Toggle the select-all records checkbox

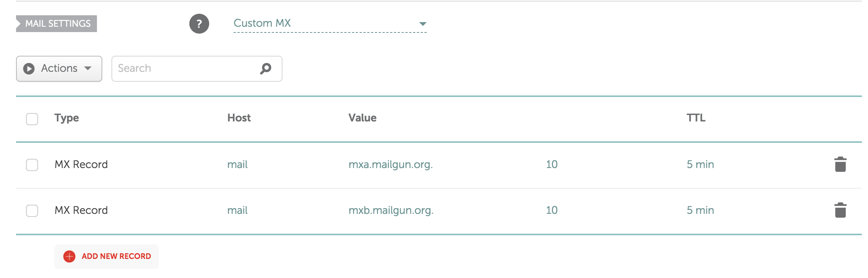[x=32, y=119]
